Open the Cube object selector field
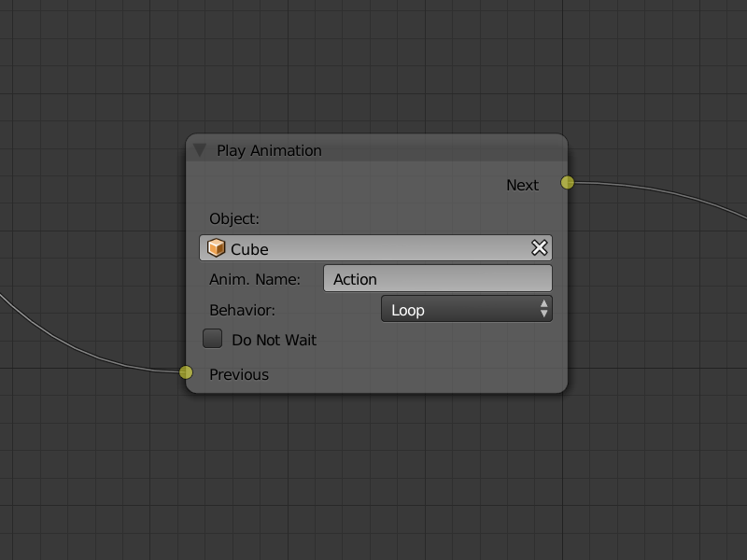Screen dimensions: 747x560 point(375,247)
